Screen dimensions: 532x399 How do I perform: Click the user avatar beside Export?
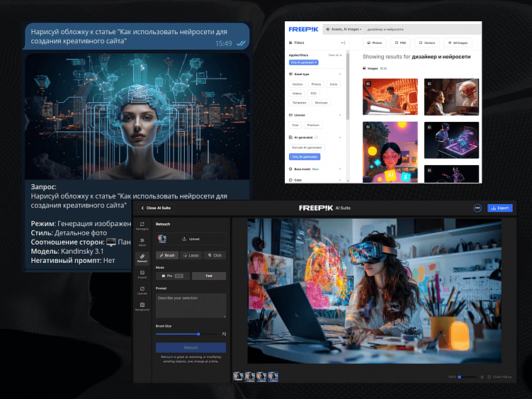pyautogui.click(x=477, y=208)
